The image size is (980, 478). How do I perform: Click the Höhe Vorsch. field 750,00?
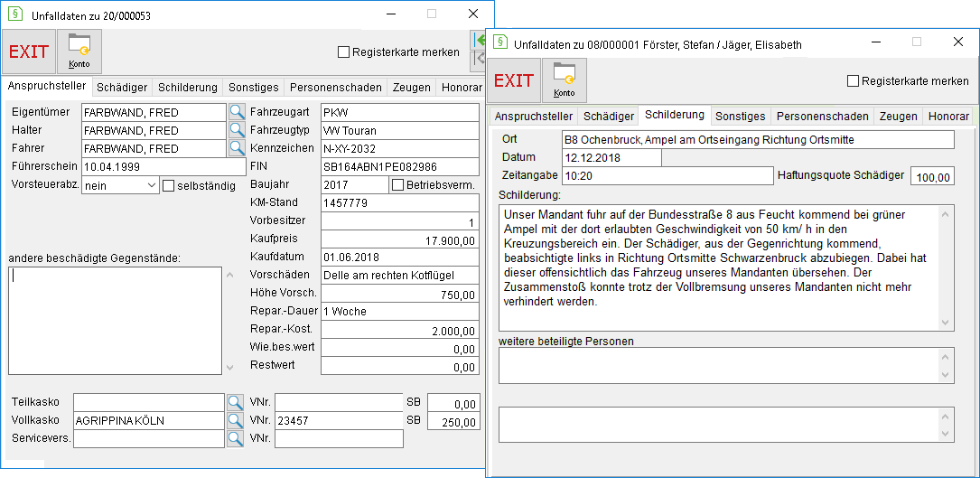pos(399,295)
